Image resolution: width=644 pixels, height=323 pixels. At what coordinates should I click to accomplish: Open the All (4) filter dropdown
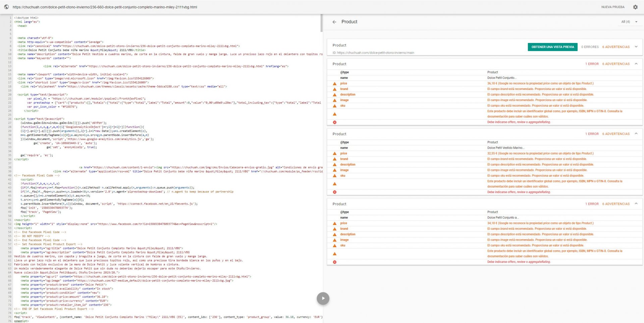pos(629,22)
